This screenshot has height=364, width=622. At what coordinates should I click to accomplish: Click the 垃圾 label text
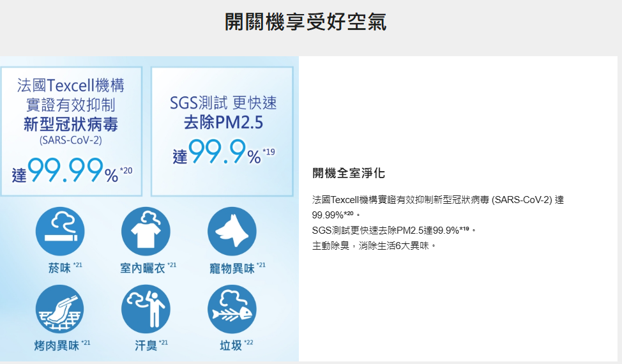click(x=231, y=345)
